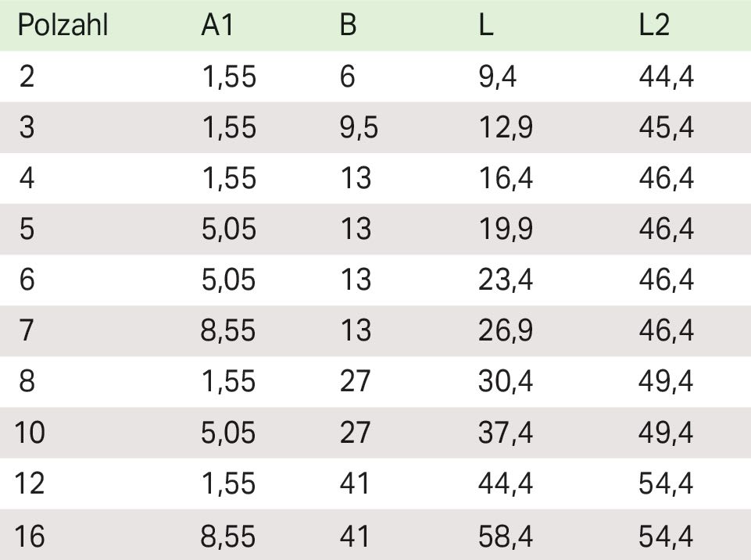
Task: Click L value 19,9 in row 5
Action: pyautogui.click(x=505, y=229)
